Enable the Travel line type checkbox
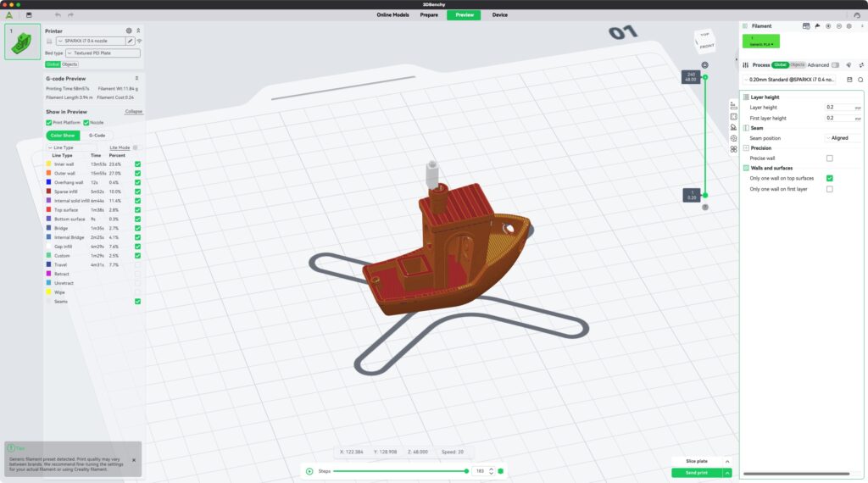The height and width of the screenshot is (483, 868). (x=137, y=265)
